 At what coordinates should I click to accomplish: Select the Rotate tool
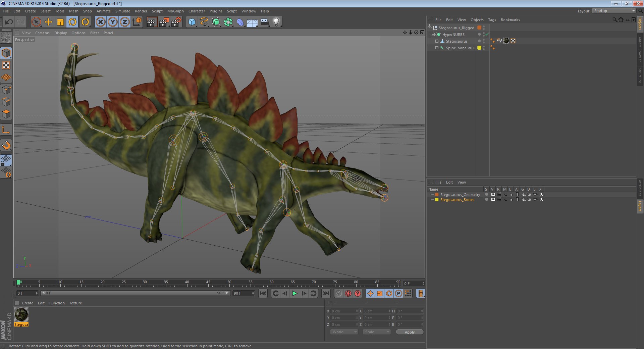click(x=72, y=22)
